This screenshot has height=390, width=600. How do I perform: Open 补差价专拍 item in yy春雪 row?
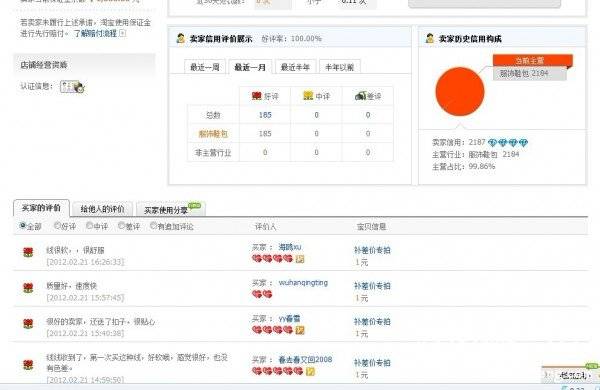(372, 322)
